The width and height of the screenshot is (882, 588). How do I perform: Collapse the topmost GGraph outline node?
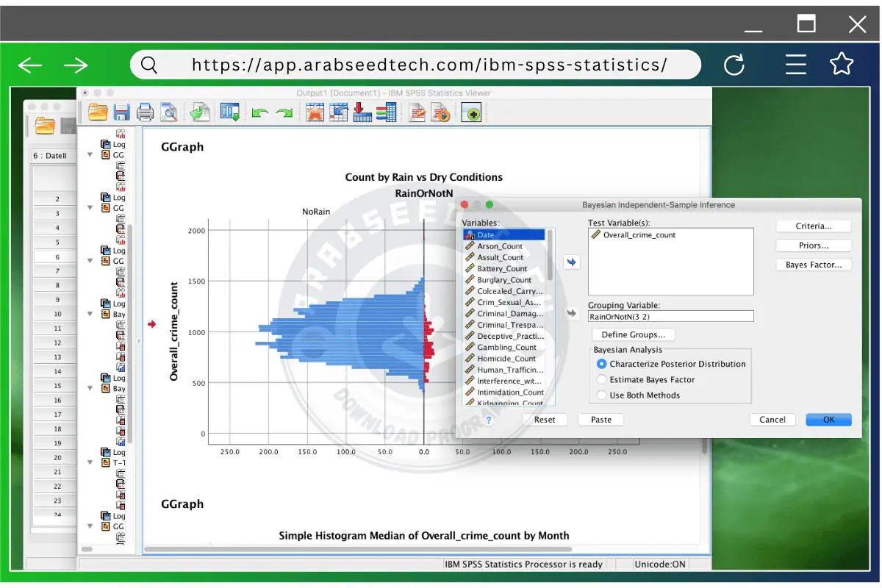coord(90,155)
